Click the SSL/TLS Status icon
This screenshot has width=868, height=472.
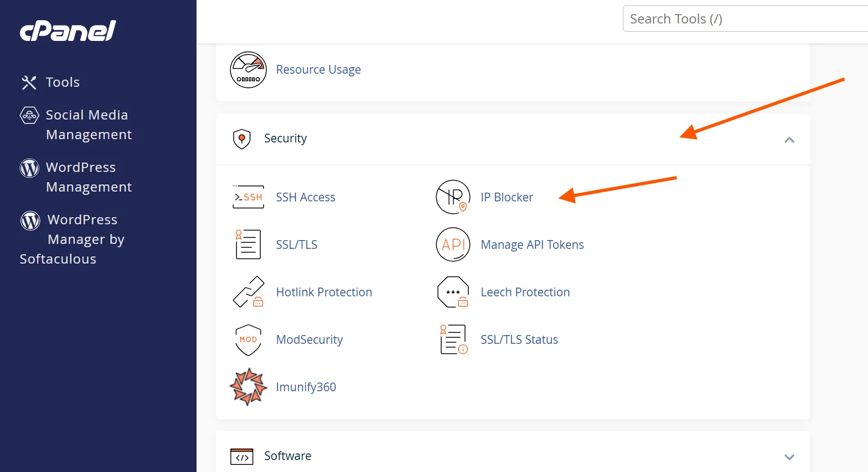(x=454, y=339)
